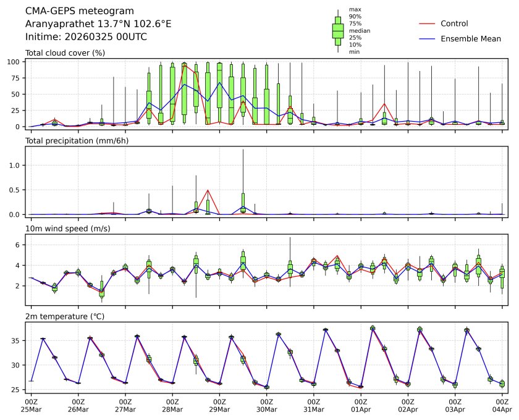Click the 'Control' legend label
The image size is (519, 420).
454,23
